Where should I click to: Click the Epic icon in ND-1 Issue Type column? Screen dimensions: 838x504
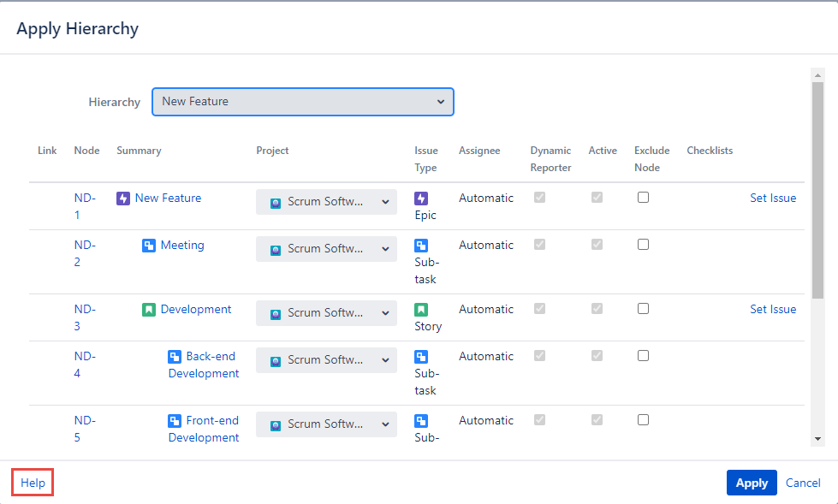(421, 199)
